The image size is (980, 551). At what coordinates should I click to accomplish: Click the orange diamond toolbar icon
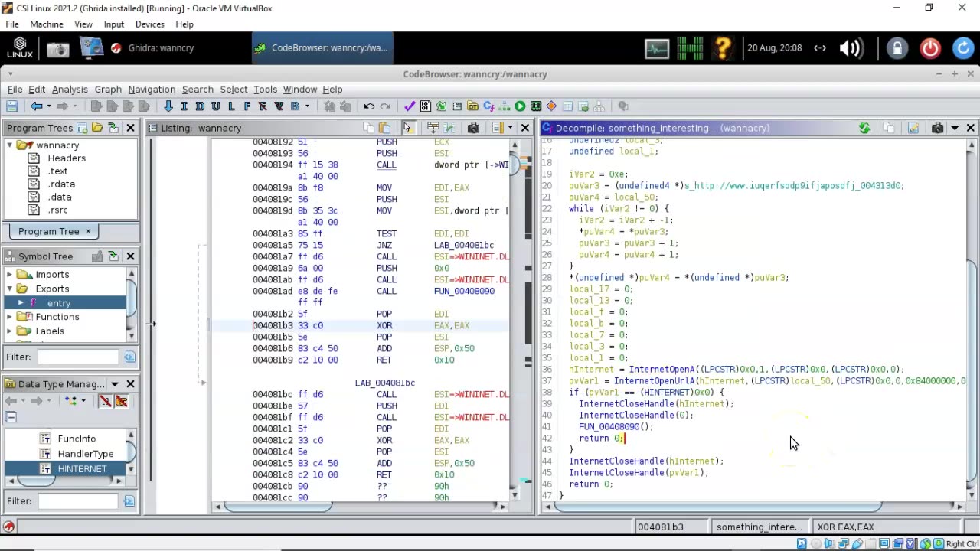(551, 106)
